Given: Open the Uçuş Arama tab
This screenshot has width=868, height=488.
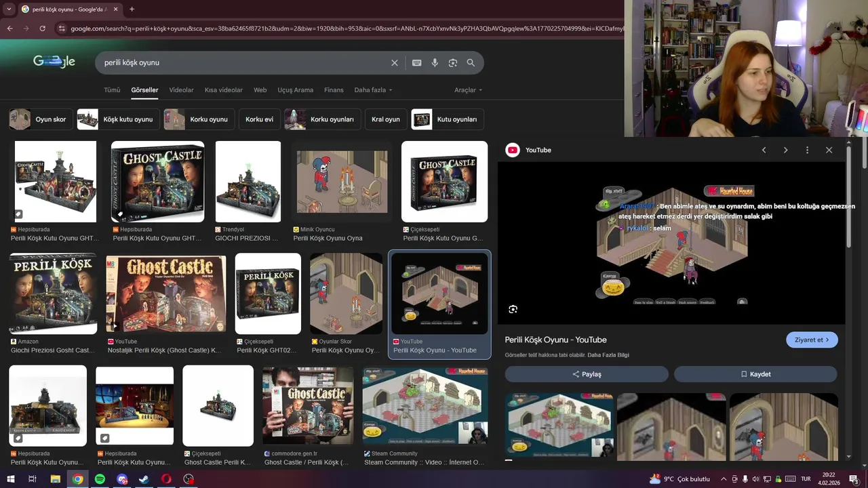Looking at the screenshot, I should (x=296, y=90).
